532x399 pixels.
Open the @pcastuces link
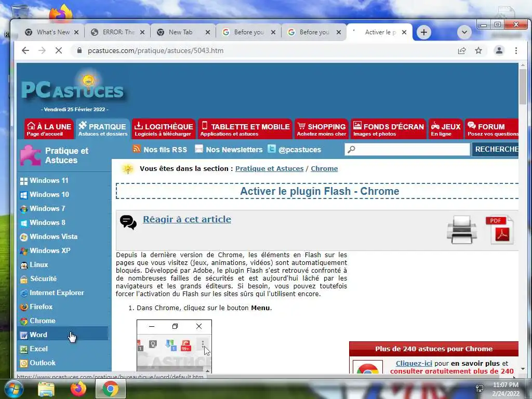coord(300,150)
